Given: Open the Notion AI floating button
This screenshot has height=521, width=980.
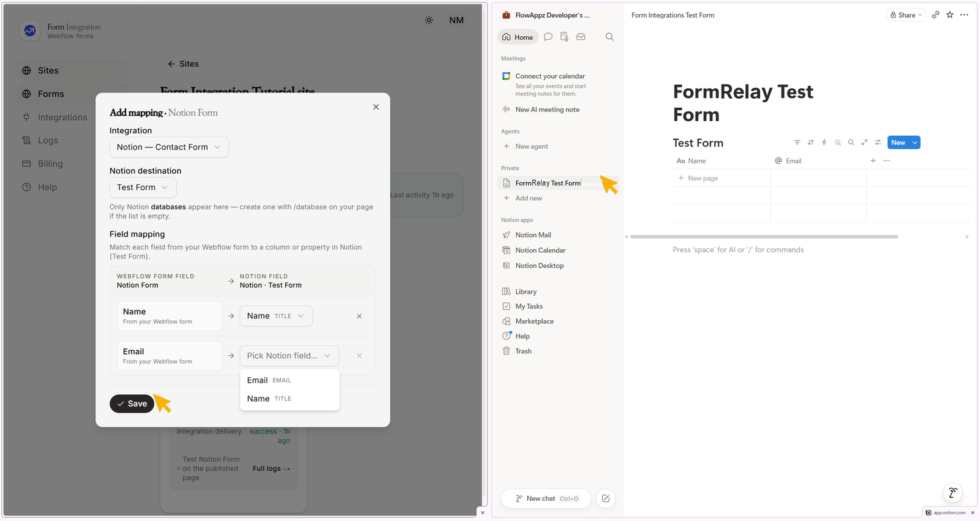Looking at the screenshot, I should 952,493.
